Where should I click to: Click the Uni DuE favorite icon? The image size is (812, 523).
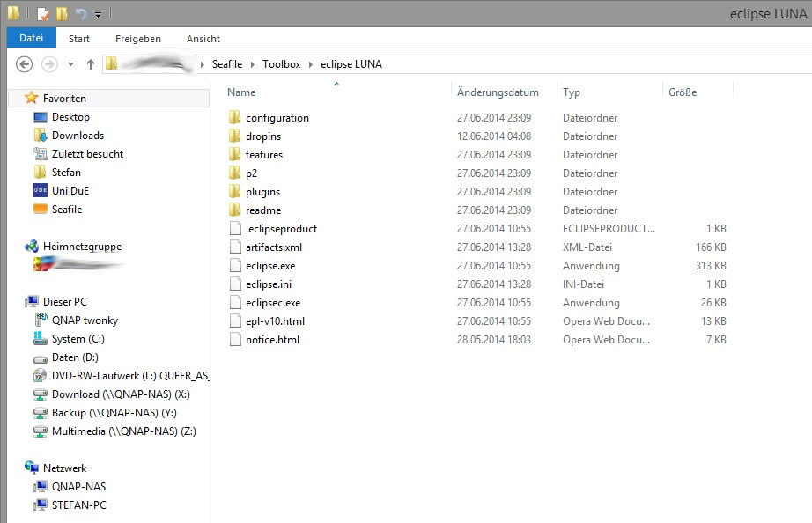41,190
